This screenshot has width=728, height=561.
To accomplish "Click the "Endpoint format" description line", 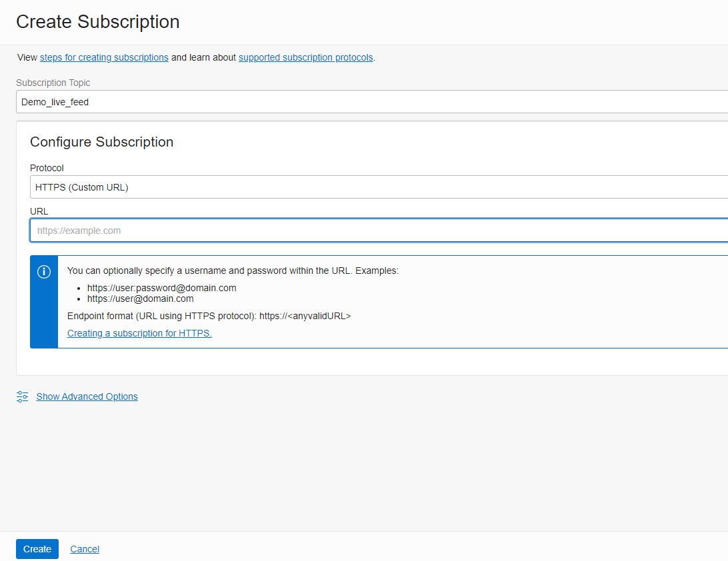I will 209,316.
